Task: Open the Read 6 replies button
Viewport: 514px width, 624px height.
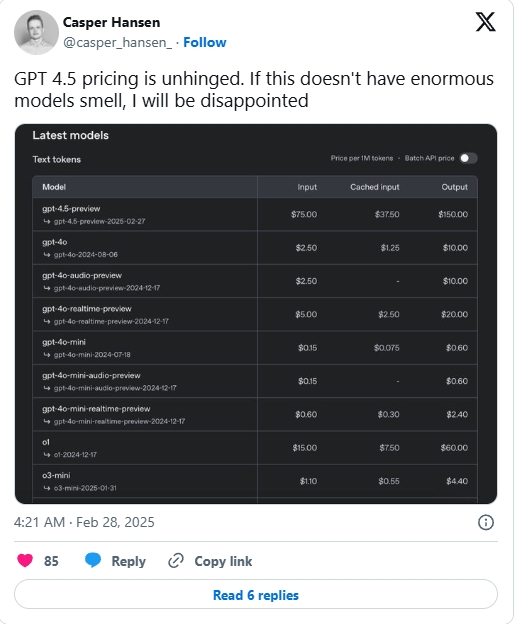Action: tap(256, 594)
